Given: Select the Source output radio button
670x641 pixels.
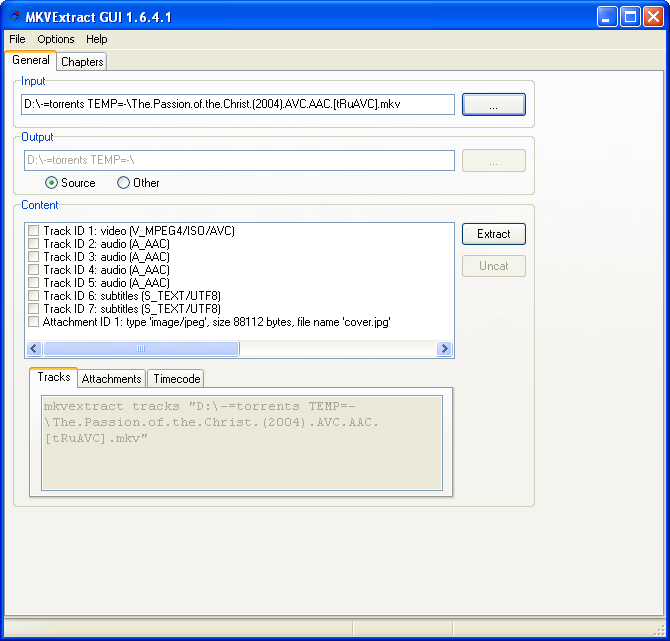Looking at the screenshot, I should 52,183.
